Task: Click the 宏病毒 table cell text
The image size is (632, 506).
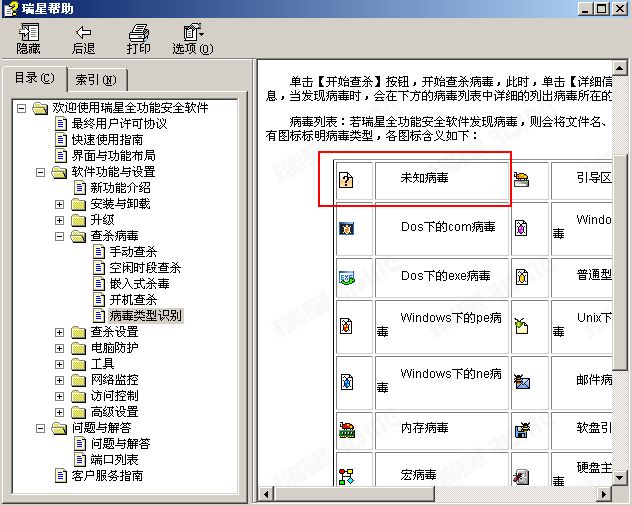Action: tap(418, 475)
